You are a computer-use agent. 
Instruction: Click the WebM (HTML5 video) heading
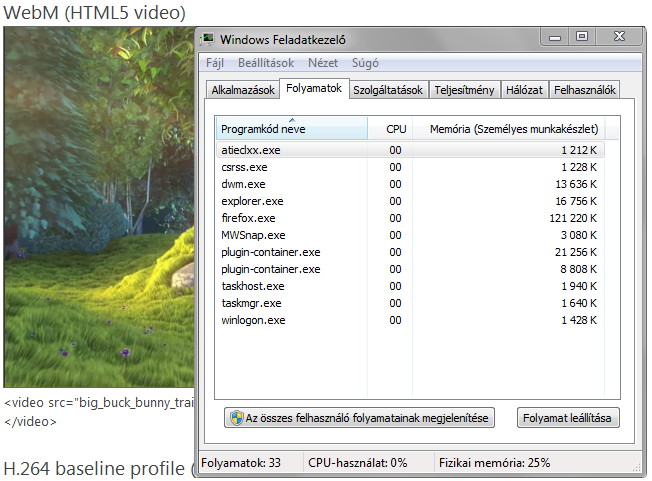(x=94, y=12)
